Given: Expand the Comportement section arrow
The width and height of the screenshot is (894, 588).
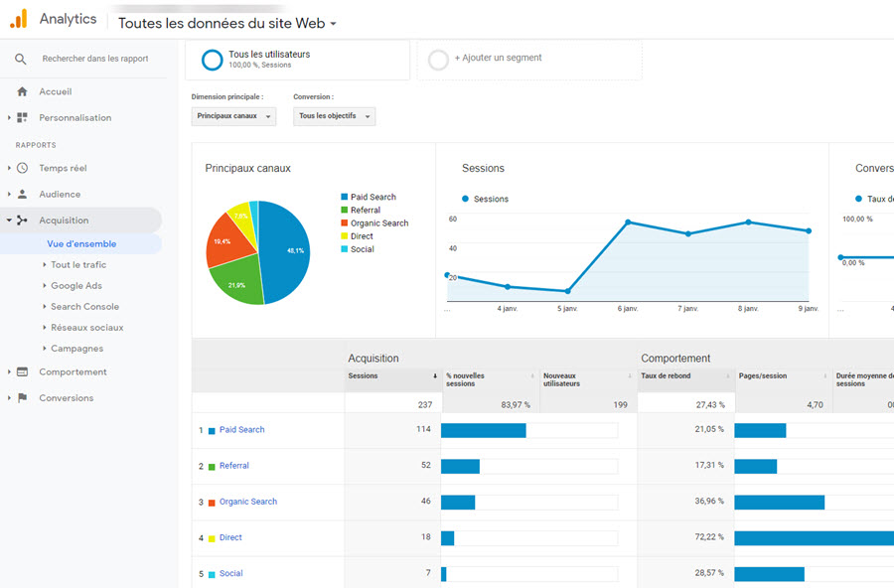Looking at the screenshot, I should [x=9, y=371].
